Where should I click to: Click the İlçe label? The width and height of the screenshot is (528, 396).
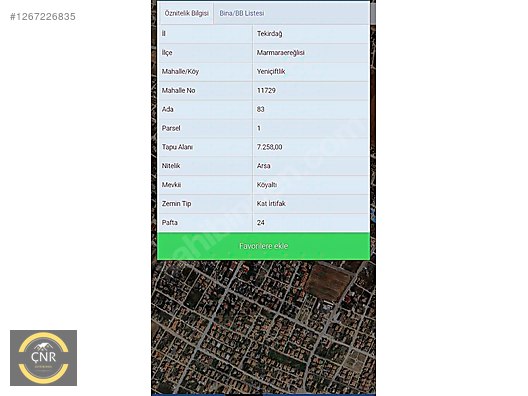click(x=167, y=53)
